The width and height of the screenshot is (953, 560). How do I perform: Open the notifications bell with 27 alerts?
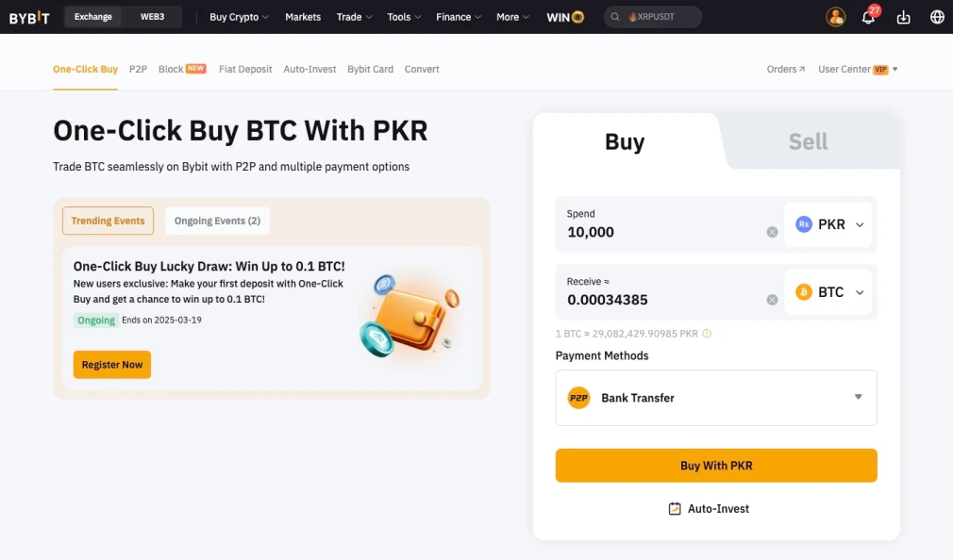(x=868, y=16)
